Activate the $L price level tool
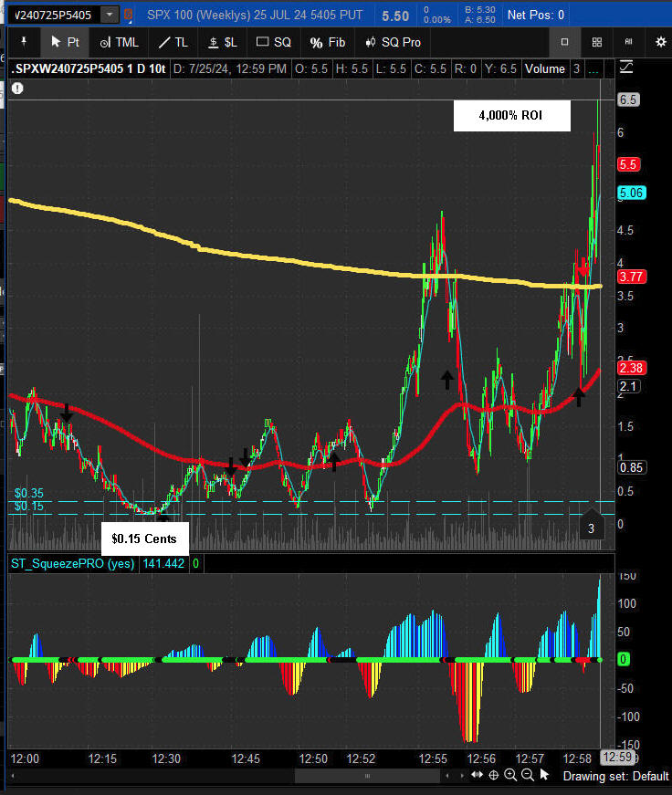Viewport: 672px width, 795px height. click(x=224, y=42)
